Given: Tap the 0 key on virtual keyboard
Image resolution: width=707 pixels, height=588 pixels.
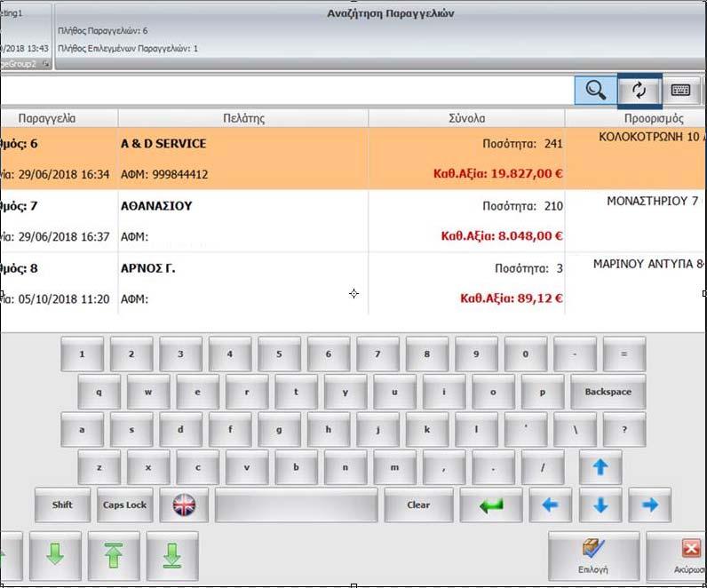Looking at the screenshot, I should (x=525, y=354).
